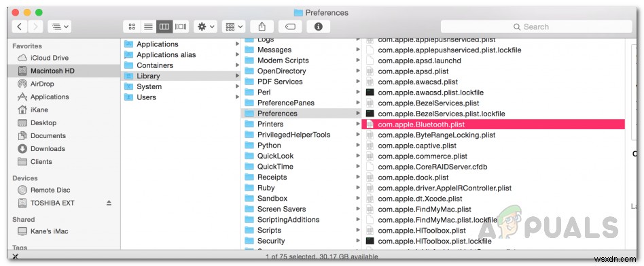This screenshot has height=266, width=644.
Task: Select com.apple.dt.Xcode.plist file
Action: coord(493,199)
